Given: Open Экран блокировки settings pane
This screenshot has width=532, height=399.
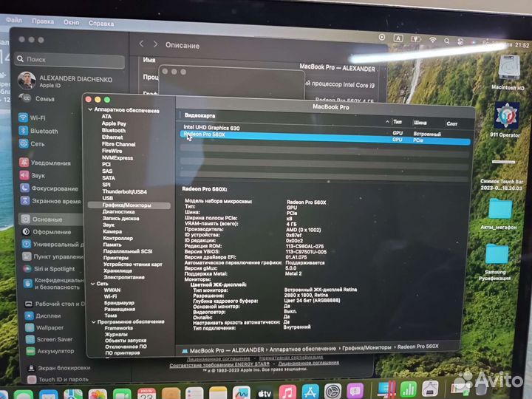Looking at the screenshot, I should [x=58, y=368].
